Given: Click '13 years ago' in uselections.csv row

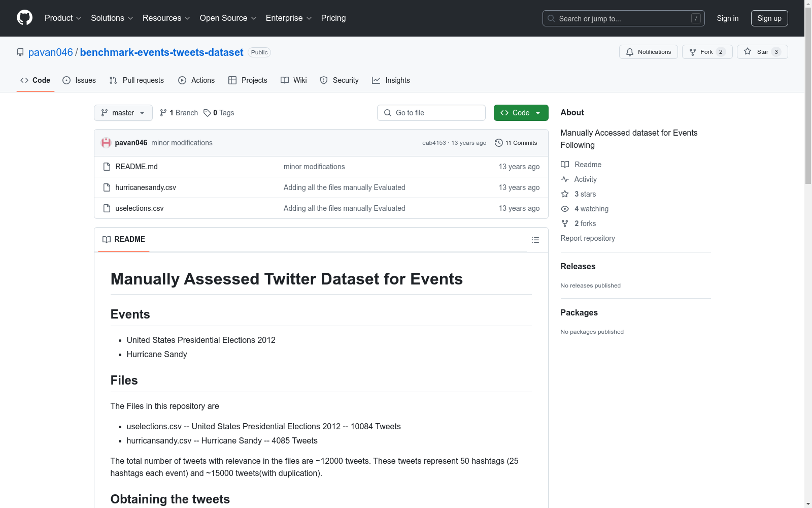Looking at the screenshot, I should click(519, 208).
